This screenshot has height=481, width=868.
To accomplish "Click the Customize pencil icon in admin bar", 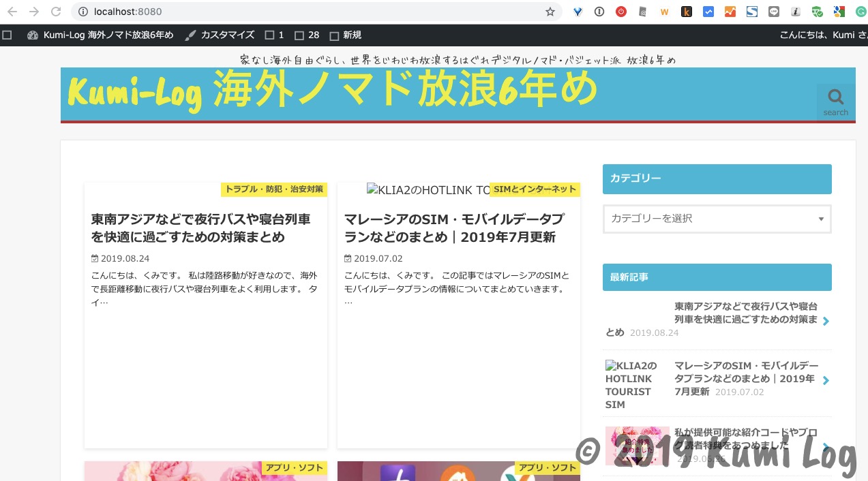I will pos(191,35).
